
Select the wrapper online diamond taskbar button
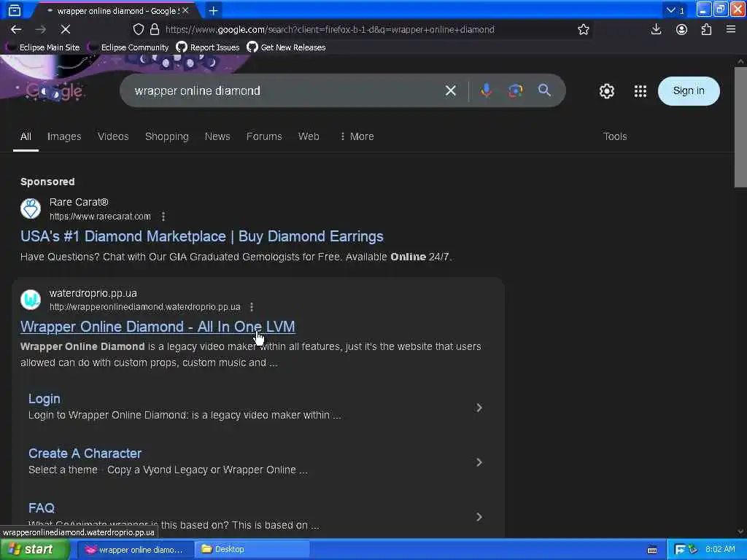point(135,550)
